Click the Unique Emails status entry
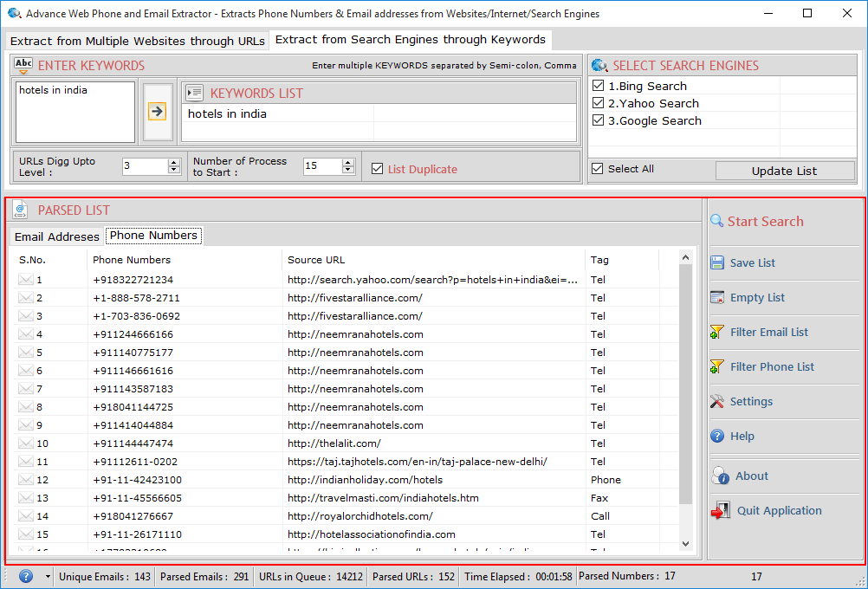The width and height of the screenshot is (868, 589). [x=105, y=576]
